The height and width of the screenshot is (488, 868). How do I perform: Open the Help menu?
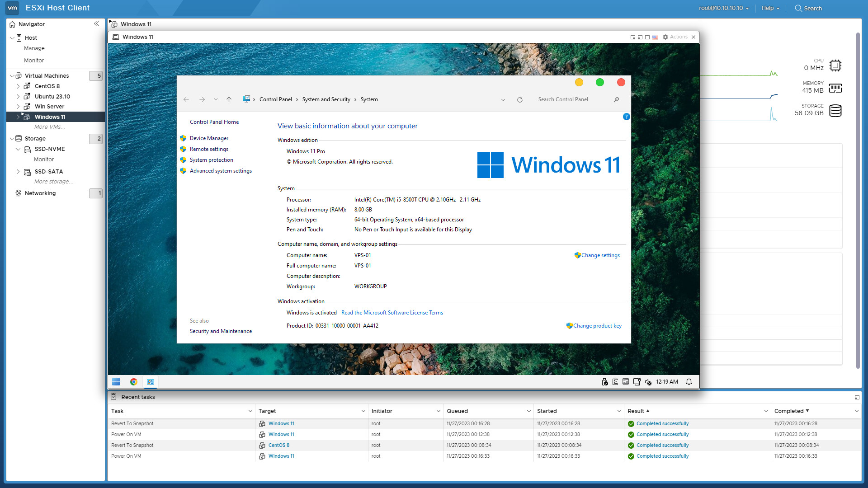click(x=770, y=8)
